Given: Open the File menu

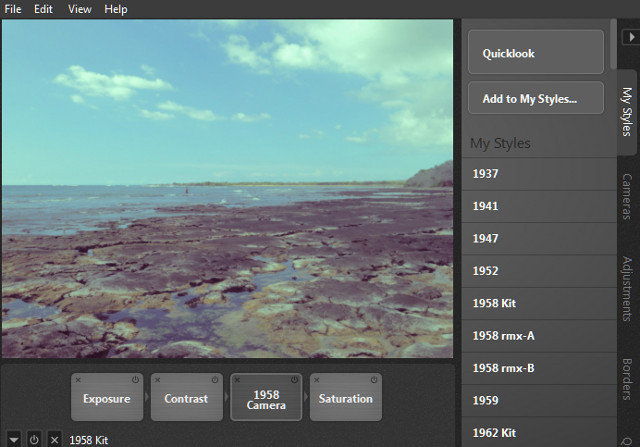Looking at the screenshot, I should pos(13,9).
